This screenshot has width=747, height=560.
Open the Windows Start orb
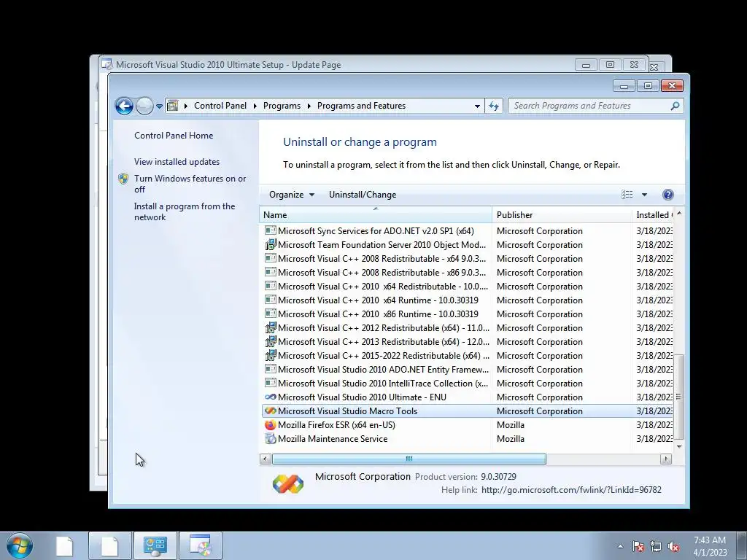[x=20, y=545]
